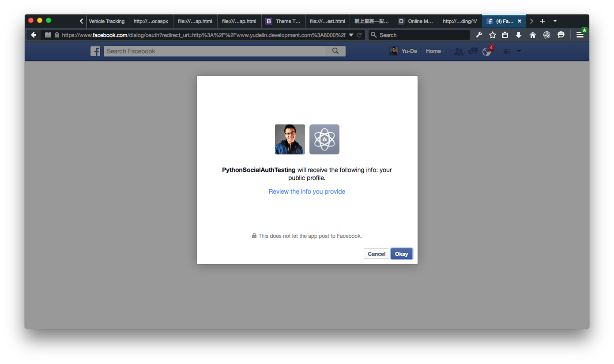
Task: Switch to the http://…or.aspx tab
Action: coord(151,21)
